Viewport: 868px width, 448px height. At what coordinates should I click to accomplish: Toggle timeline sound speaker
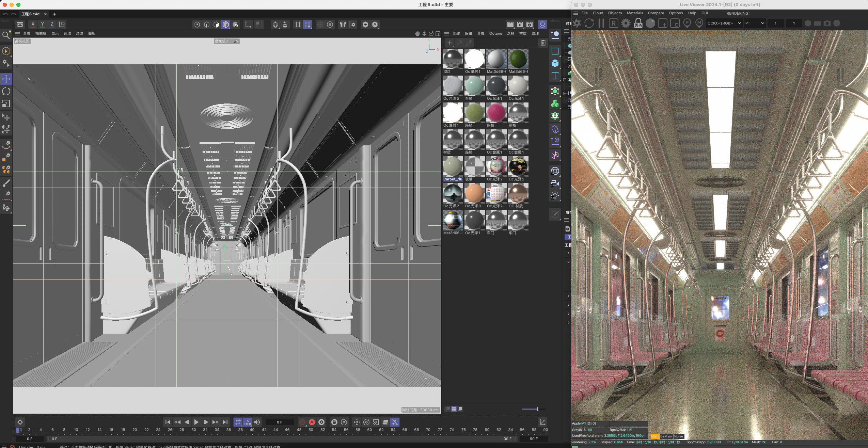pos(257,422)
